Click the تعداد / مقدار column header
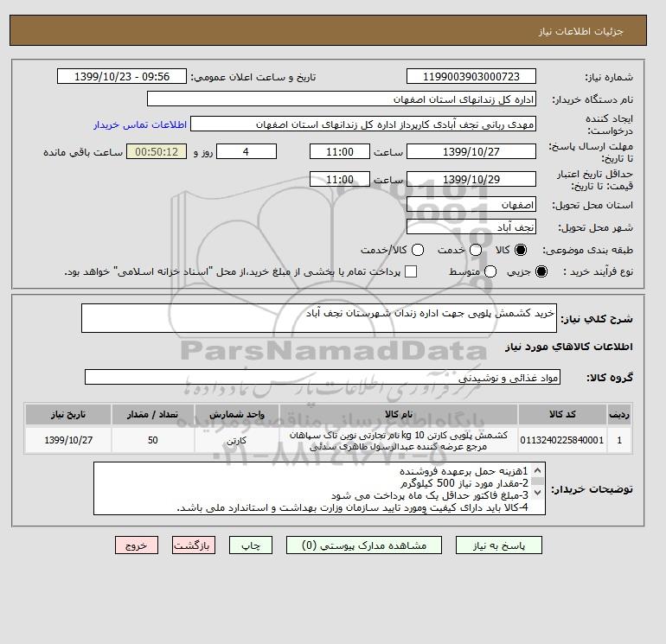The width and height of the screenshot is (666, 644). click(153, 414)
